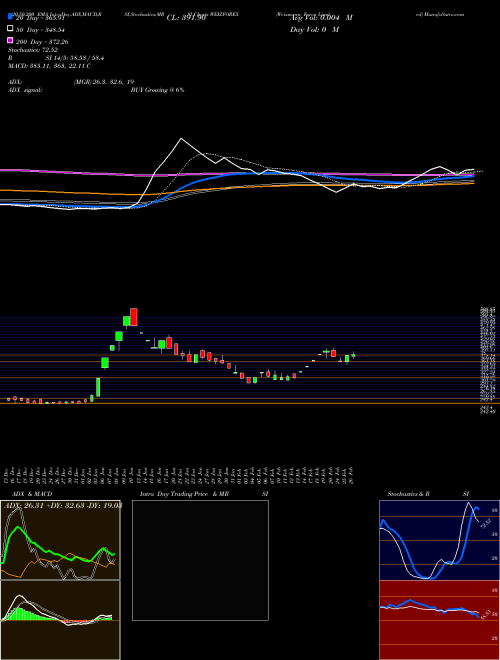The height and width of the screenshot is (660, 500).
Task: Click the white 50 Day legend swatch
Action: (x=11, y=29)
